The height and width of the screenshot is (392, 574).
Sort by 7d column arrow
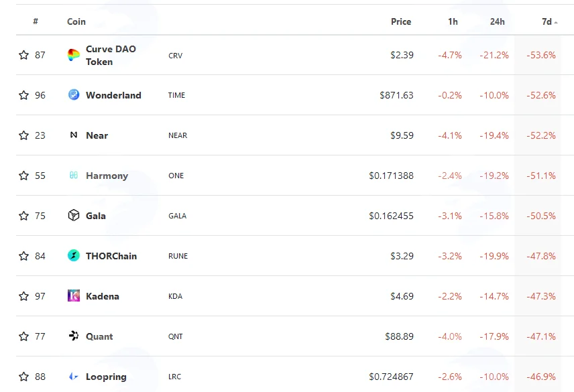tap(556, 22)
